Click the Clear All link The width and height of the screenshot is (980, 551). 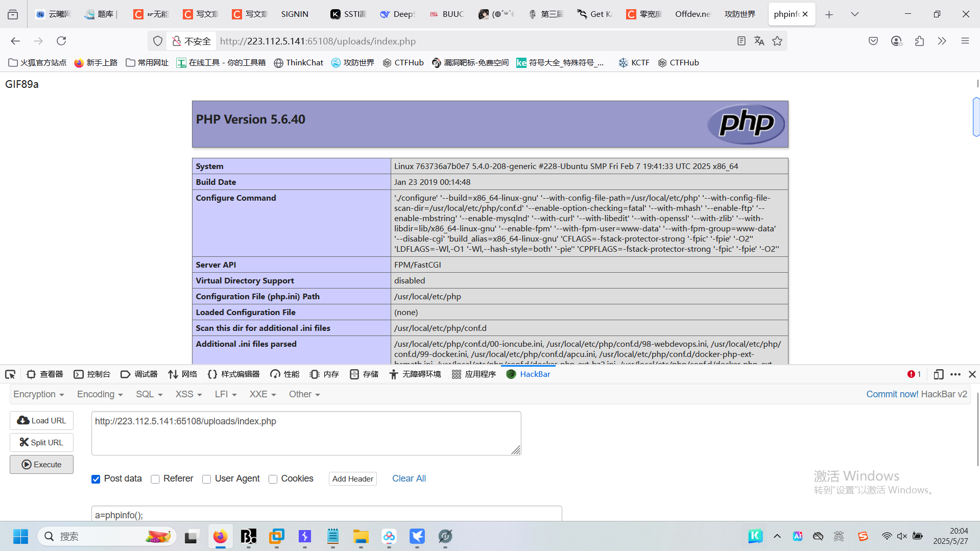pos(409,479)
